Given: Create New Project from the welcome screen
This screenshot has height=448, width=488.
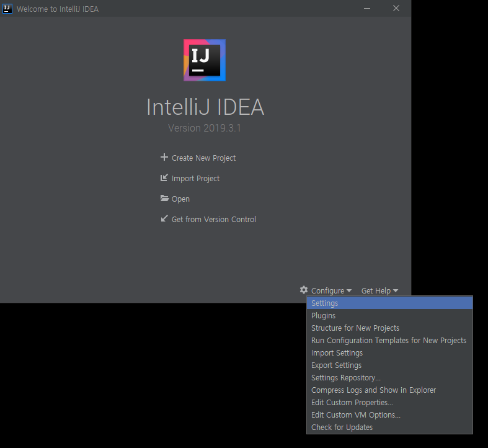Looking at the screenshot, I should point(203,158).
